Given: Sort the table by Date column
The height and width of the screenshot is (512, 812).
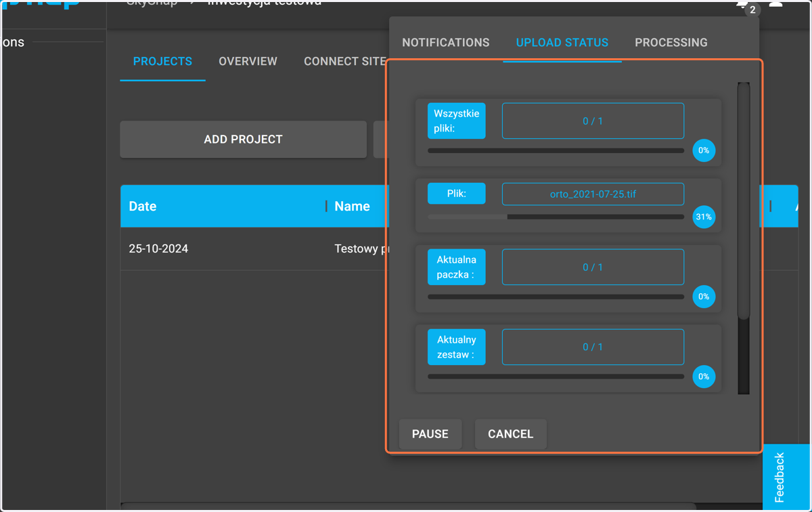Looking at the screenshot, I should 143,207.
